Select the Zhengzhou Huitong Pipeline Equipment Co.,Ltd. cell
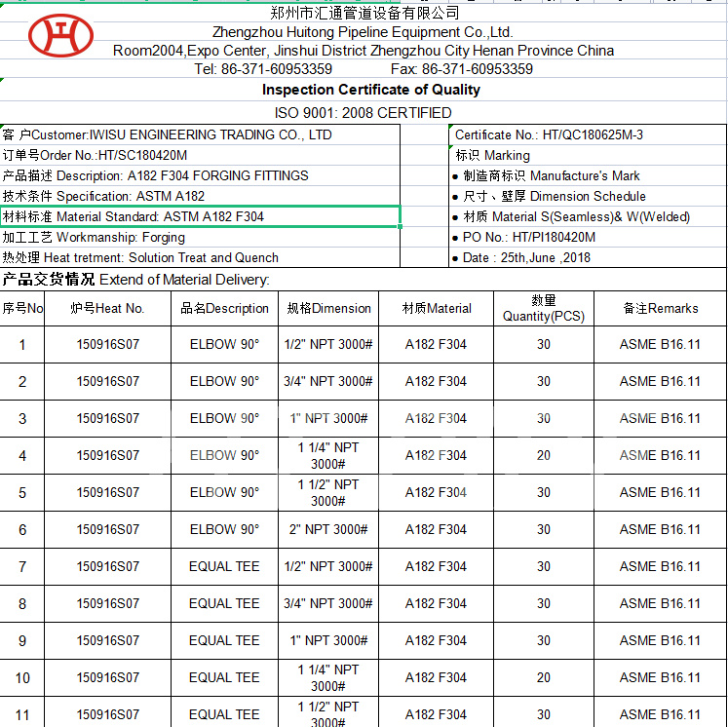This screenshot has width=728, height=727. tap(364, 32)
